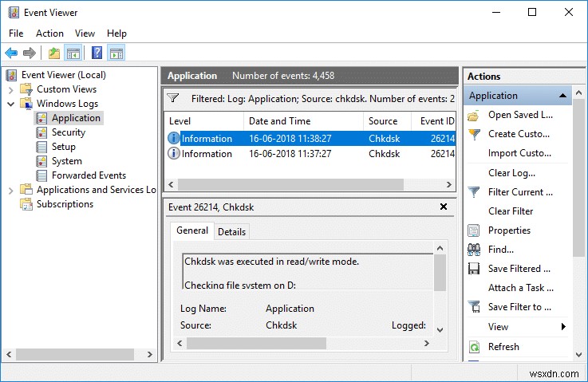Image resolution: width=588 pixels, height=382 pixels.
Task: Collapse the Application section in Actions pane
Action: [x=563, y=96]
